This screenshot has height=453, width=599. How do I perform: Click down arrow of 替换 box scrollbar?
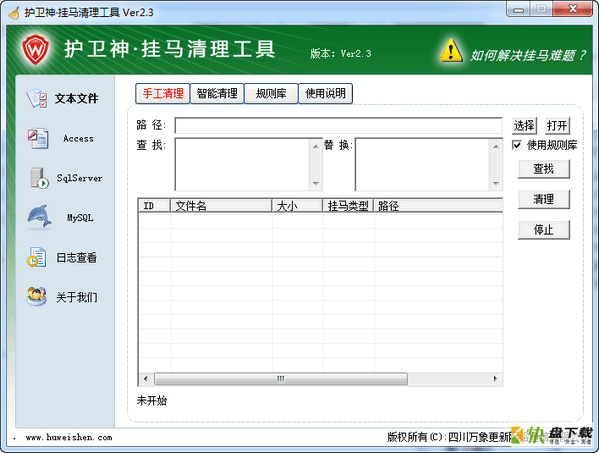(496, 183)
